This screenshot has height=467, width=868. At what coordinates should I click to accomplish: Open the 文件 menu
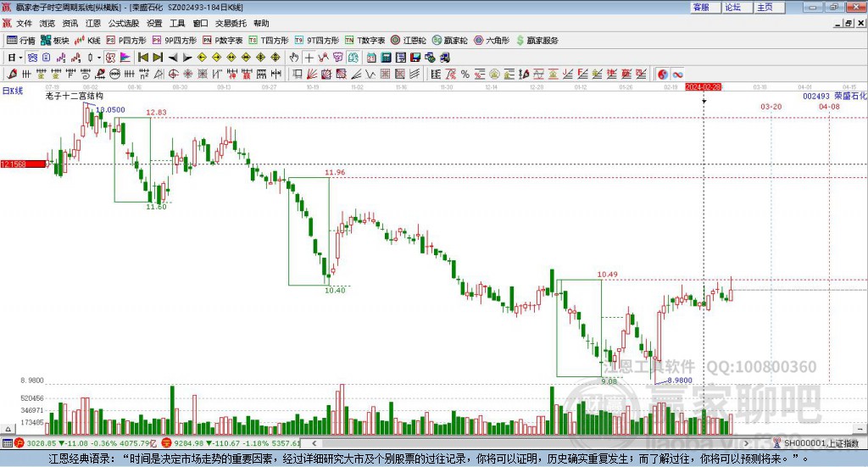pyautogui.click(x=25, y=23)
